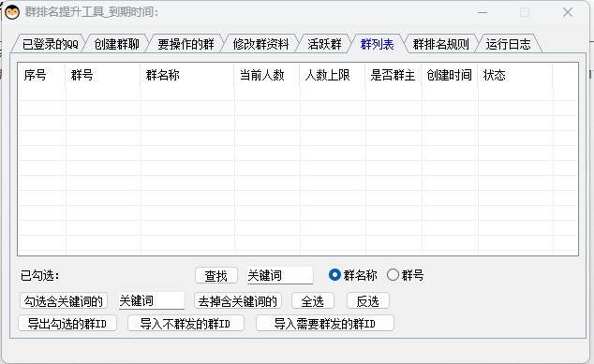The image size is (594, 364).
Task: Focus the keyword field next to 查找
Action: (x=280, y=275)
